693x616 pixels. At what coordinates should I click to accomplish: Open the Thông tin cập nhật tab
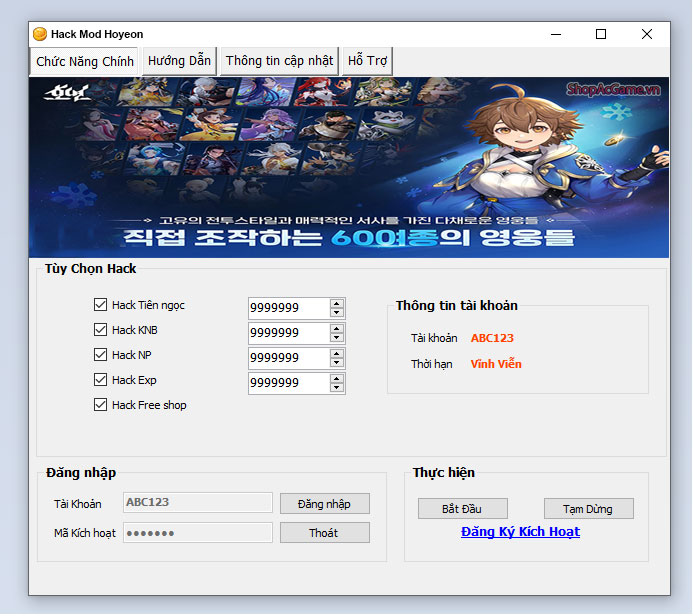(279, 61)
